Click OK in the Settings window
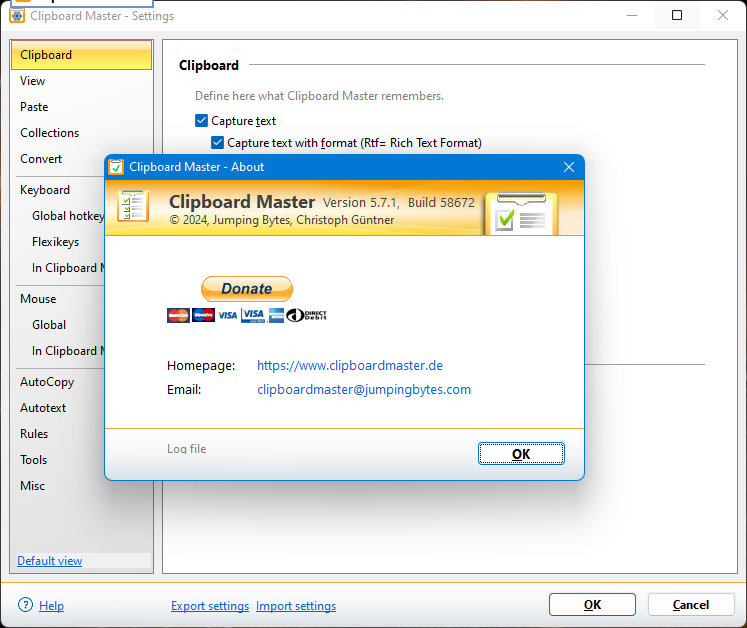This screenshot has height=628, width=747. [592, 605]
